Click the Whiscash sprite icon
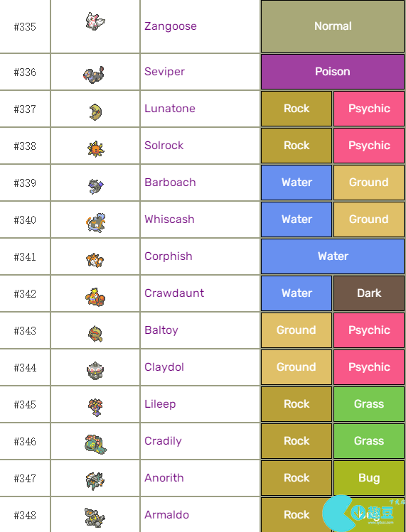The height and width of the screenshot is (532, 406). click(x=95, y=222)
